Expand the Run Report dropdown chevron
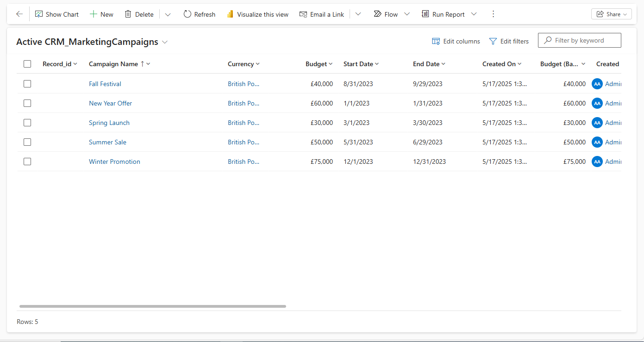The height and width of the screenshot is (342, 644). pyautogui.click(x=474, y=14)
